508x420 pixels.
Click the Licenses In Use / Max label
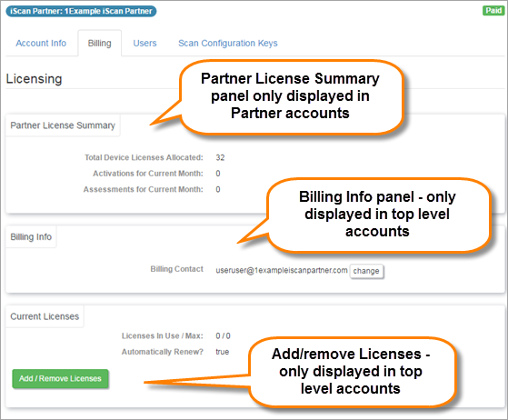pos(163,335)
